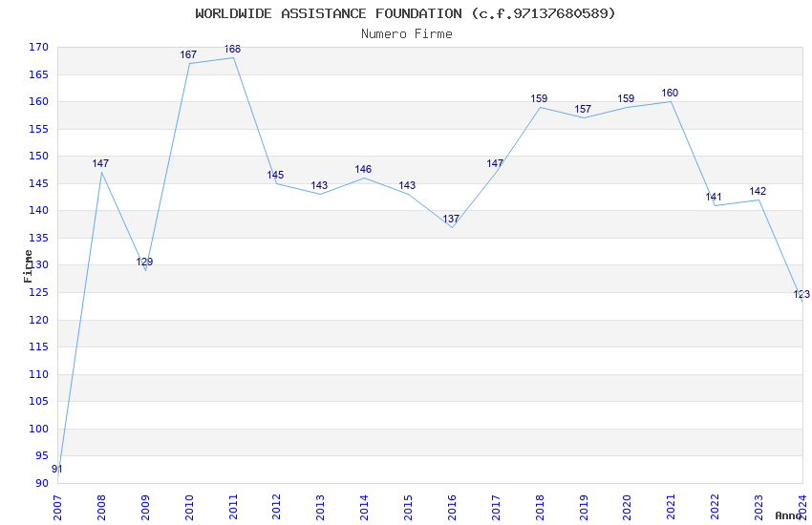Click the 2012 year tick on x-axis

(x=276, y=508)
